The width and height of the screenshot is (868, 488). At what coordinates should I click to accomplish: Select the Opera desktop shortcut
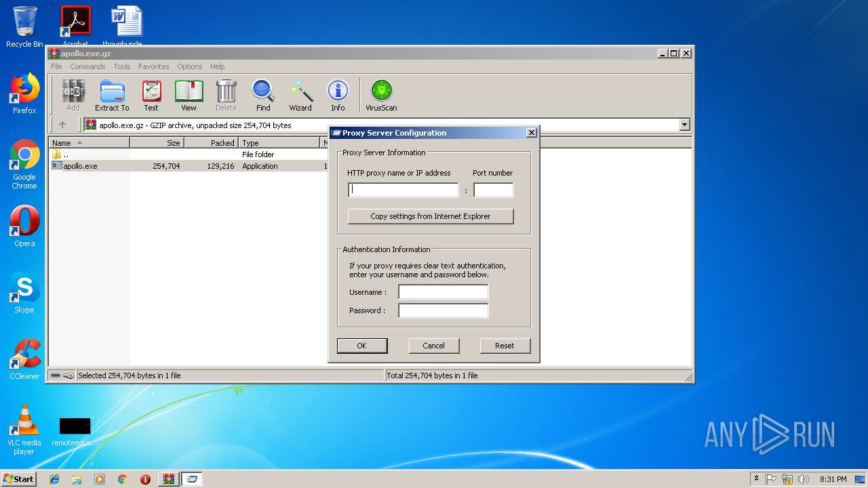tap(24, 226)
